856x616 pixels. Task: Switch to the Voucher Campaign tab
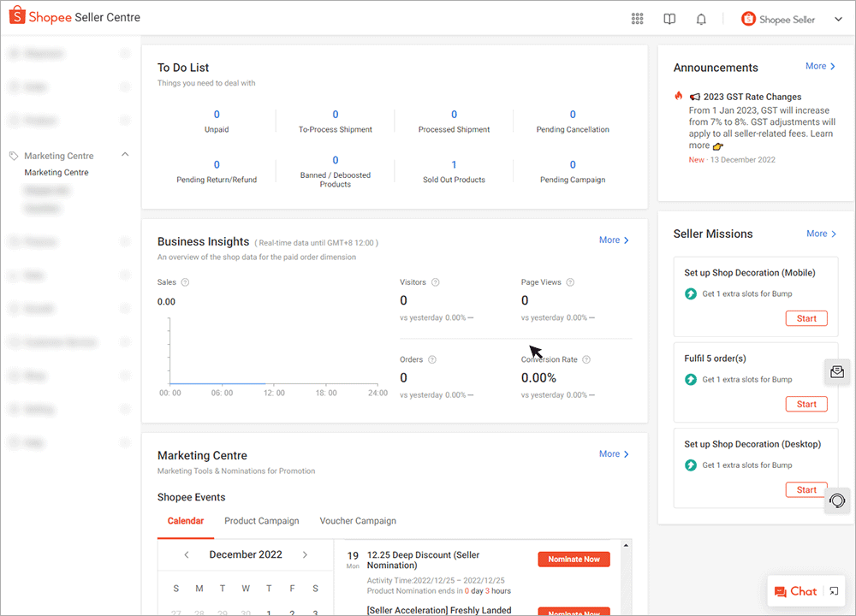[358, 521]
